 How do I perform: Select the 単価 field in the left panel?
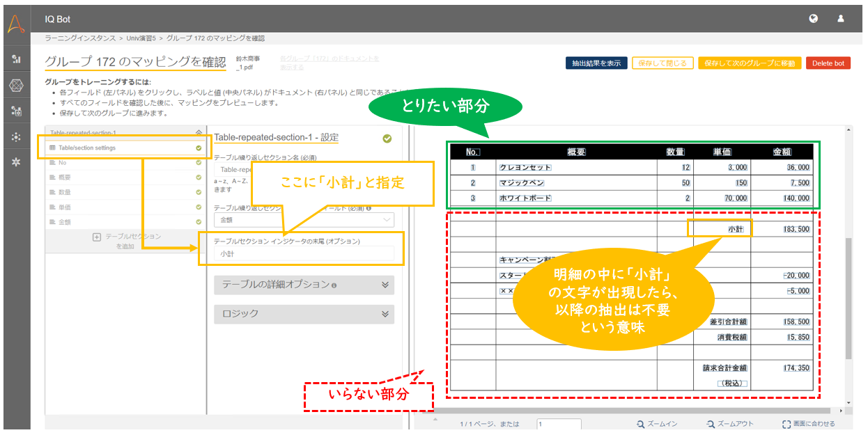[x=125, y=207]
